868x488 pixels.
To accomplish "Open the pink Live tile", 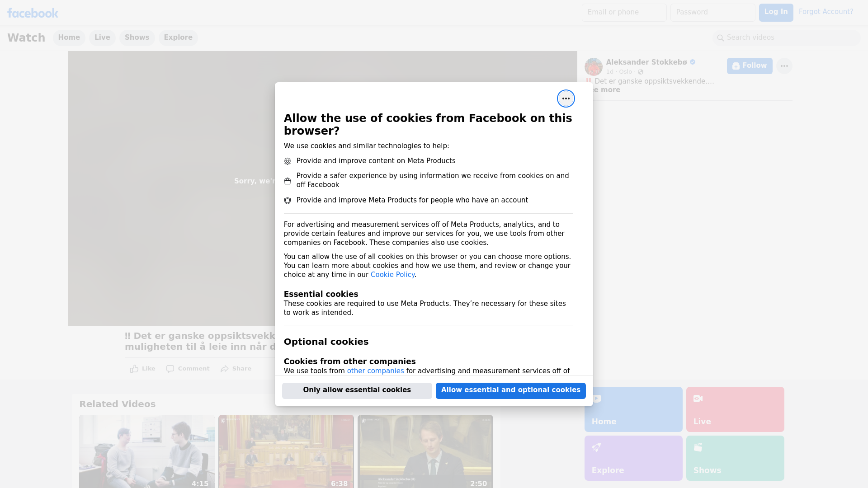I will click(735, 409).
